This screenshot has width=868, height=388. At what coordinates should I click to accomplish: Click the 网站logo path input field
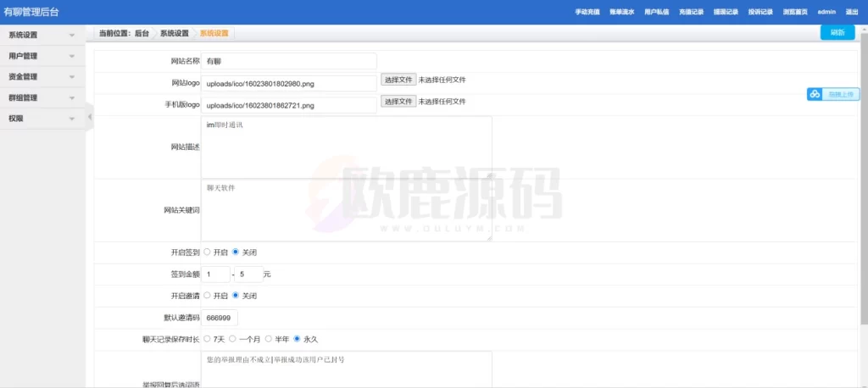(x=288, y=84)
